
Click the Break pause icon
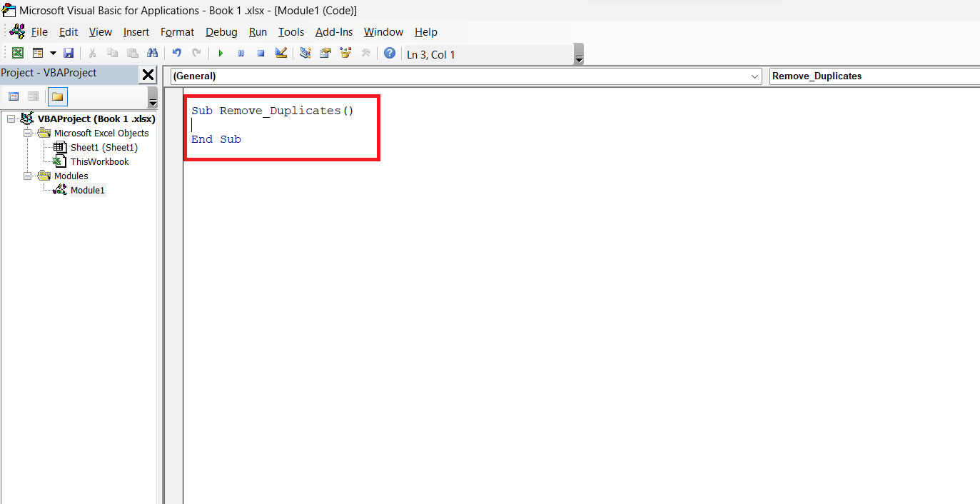241,54
